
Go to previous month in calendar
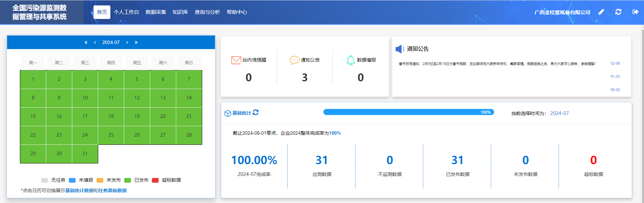pos(95,43)
